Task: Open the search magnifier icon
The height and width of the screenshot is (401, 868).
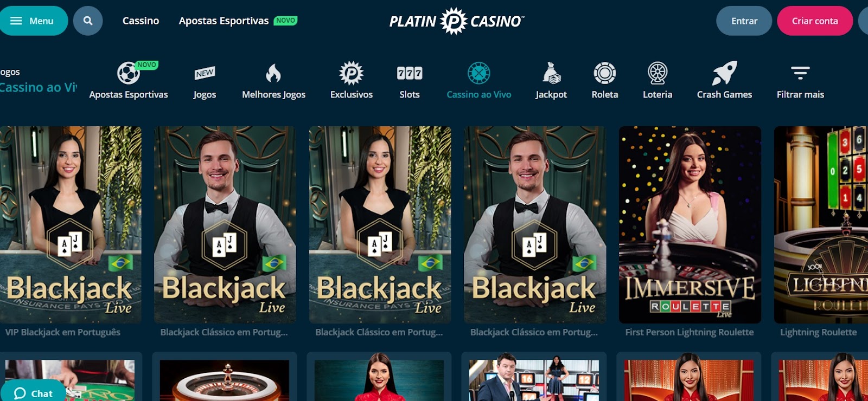Action: (x=88, y=21)
